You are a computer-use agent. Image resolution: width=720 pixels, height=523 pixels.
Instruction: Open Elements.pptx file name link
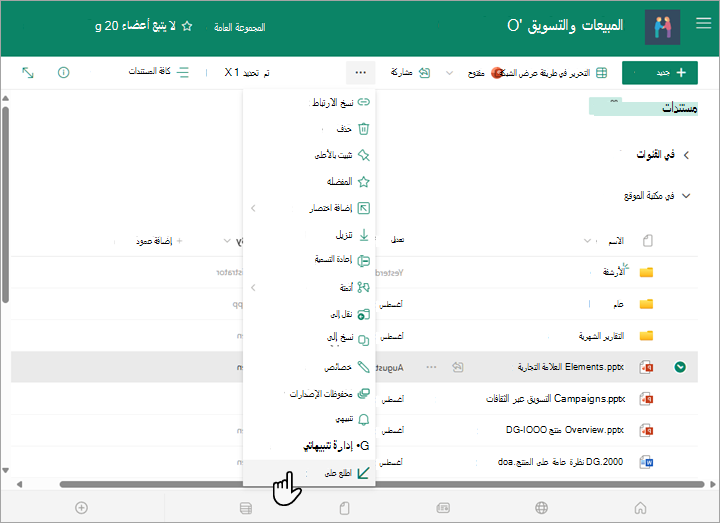[571, 367]
